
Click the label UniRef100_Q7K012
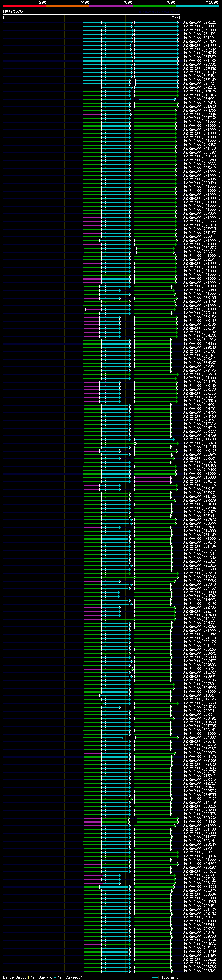199,359
